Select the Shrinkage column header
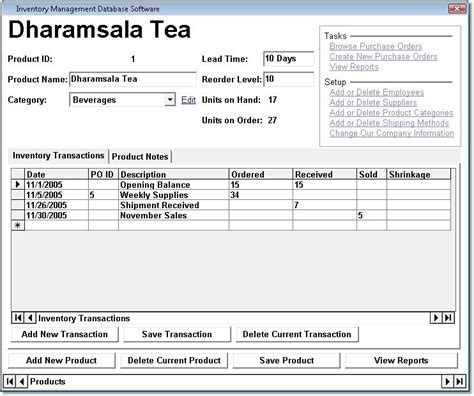Screen dimensions: 474x396 click(419, 174)
